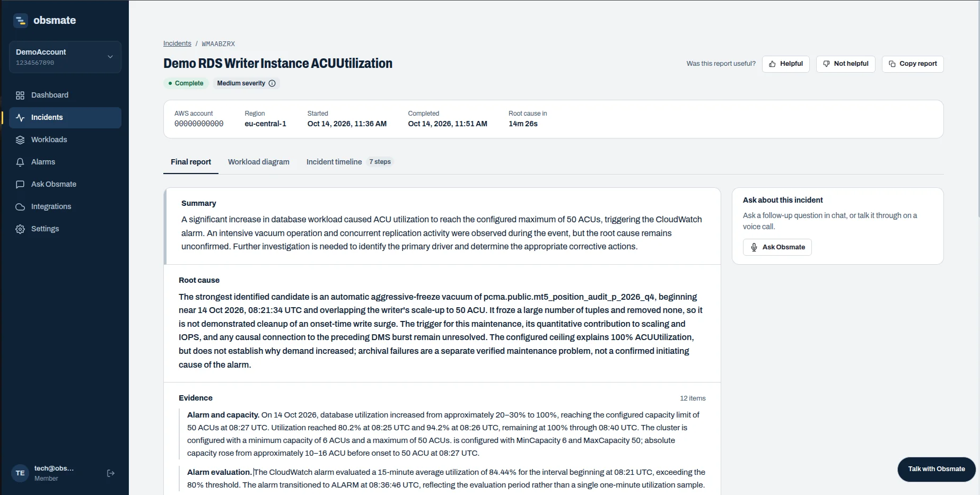Switch to the Final report tab
Screen dimensions: 980x495
(191, 162)
